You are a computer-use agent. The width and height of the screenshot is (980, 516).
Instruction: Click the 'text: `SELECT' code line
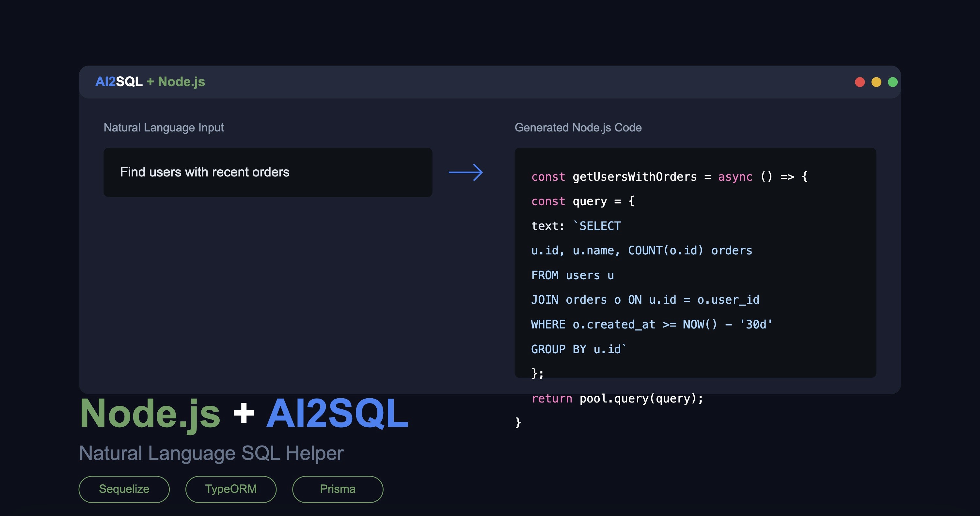coord(576,226)
